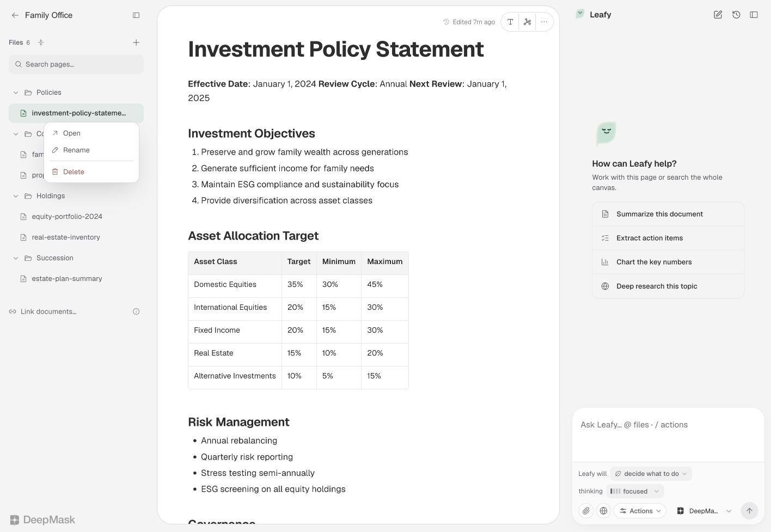This screenshot has height=532, width=771.
Task: Click 'Chart the key numbers' suggestion
Action: pos(668,262)
